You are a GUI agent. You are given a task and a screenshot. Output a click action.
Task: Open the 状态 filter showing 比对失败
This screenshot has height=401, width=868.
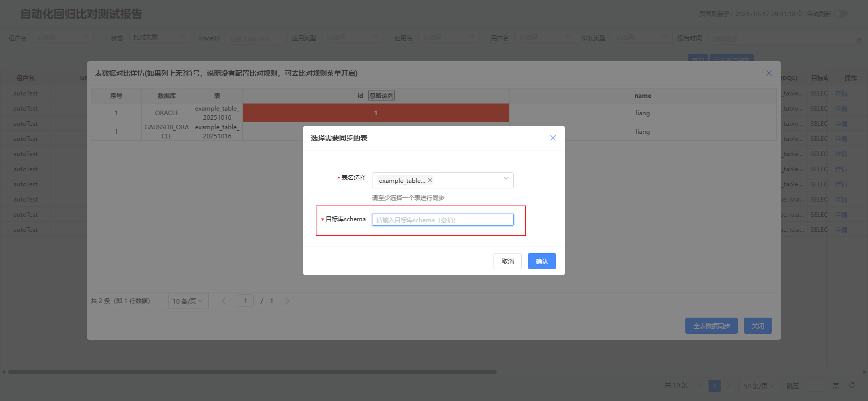point(159,37)
